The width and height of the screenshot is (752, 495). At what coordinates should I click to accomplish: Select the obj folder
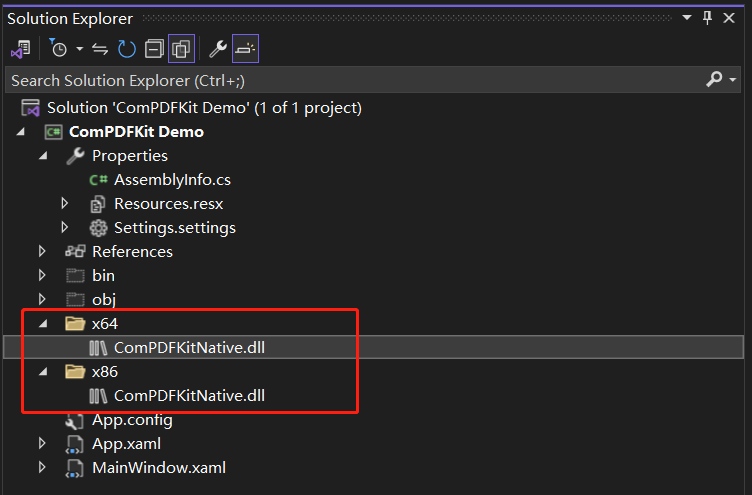point(104,300)
